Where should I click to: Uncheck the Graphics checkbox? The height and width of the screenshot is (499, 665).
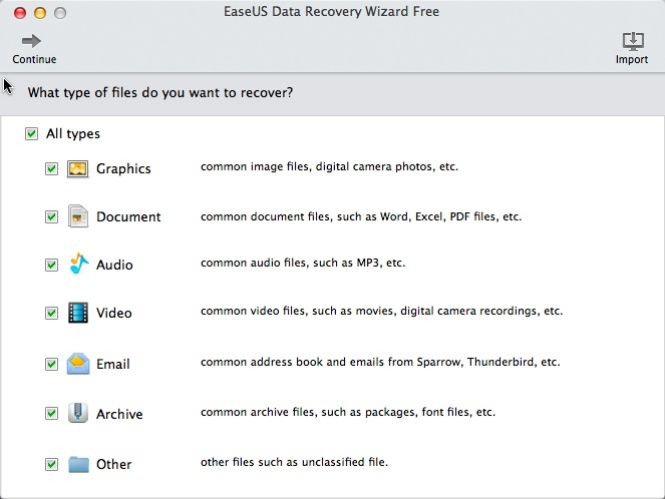[51, 169]
